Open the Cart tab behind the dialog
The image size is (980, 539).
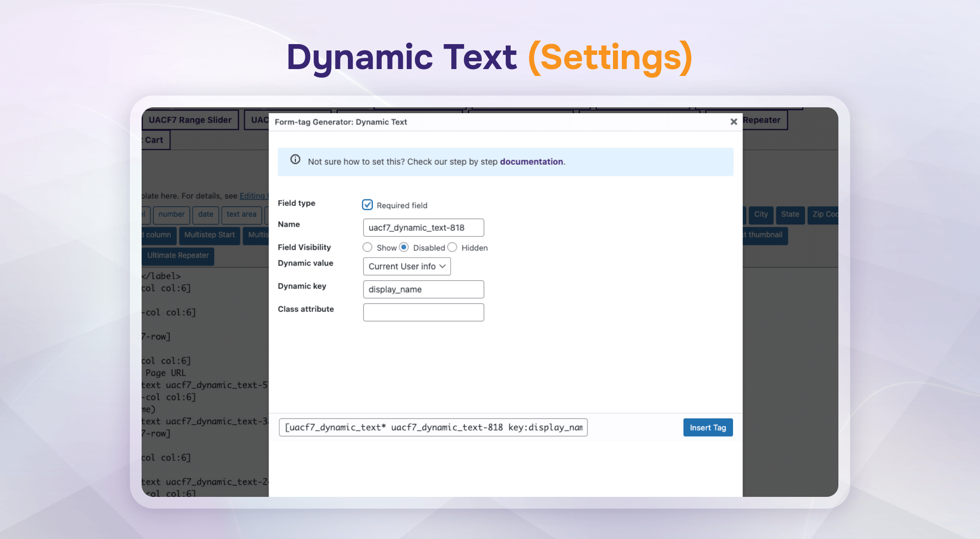point(155,140)
